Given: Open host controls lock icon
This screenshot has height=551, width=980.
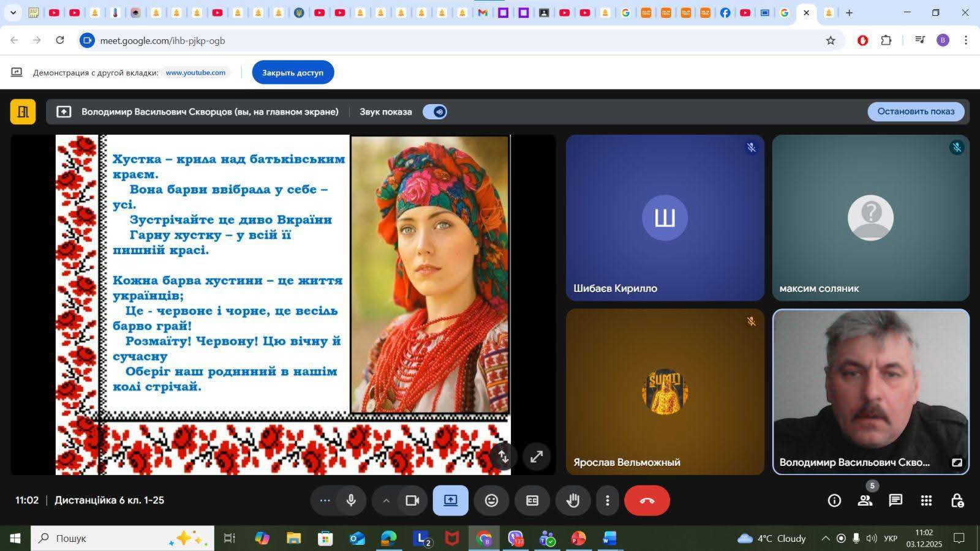Looking at the screenshot, I should pos(957,501).
